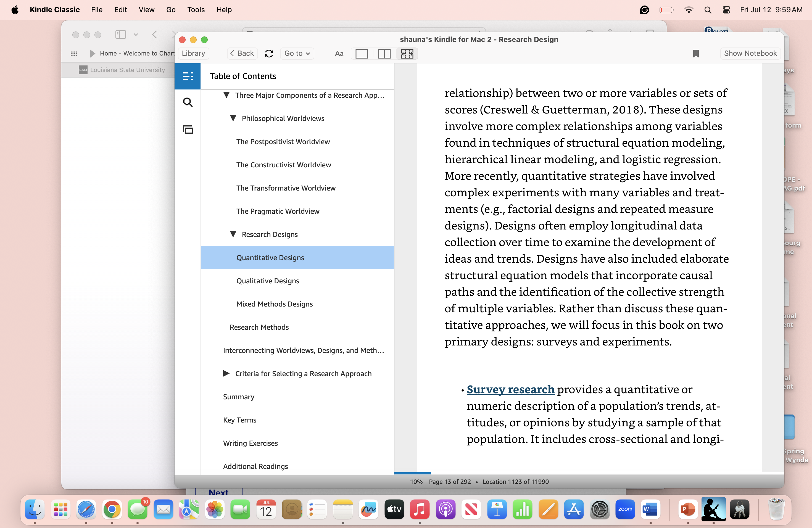Collapse Three Major Components section triangle
The width and height of the screenshot is (812, 528).
click(226, 95)
